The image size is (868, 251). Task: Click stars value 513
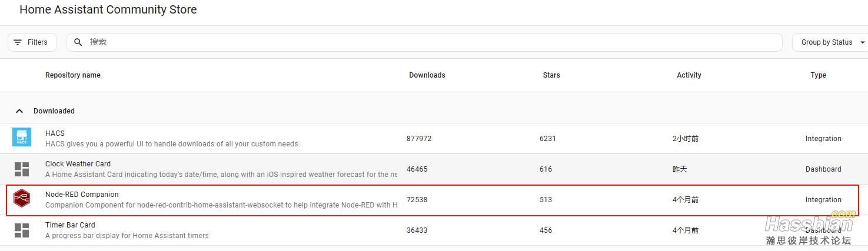tap(546, 200)
